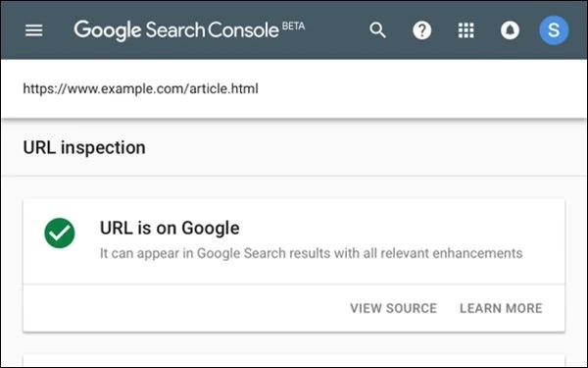The height and width of the screenshot is (368, 588).
Task: Open the Google apps grid
Action: coord(465,30)
